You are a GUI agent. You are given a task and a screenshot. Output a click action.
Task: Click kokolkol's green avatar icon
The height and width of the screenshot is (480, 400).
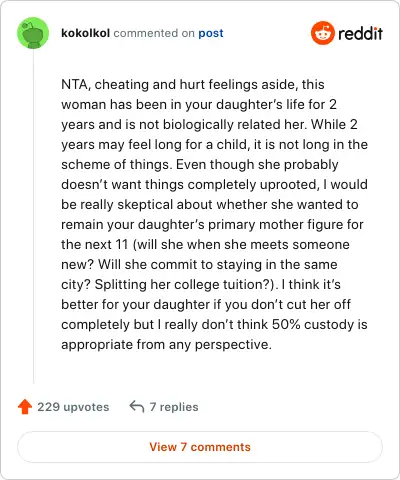(33, 33)
